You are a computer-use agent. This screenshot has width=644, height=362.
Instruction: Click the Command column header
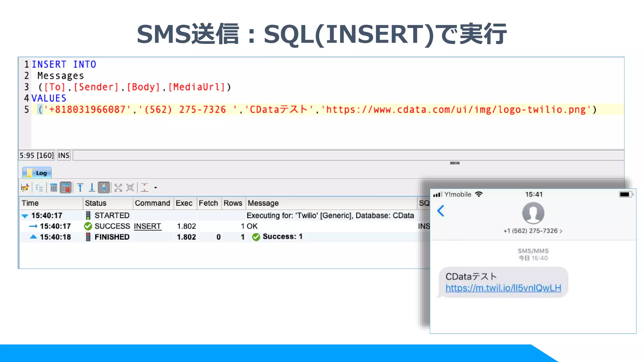[153, 203]
